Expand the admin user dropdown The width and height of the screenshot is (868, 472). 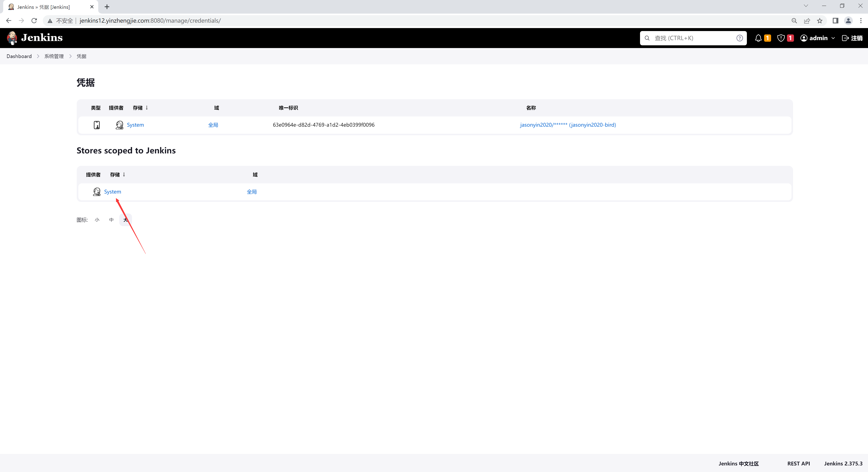point(833,38)
